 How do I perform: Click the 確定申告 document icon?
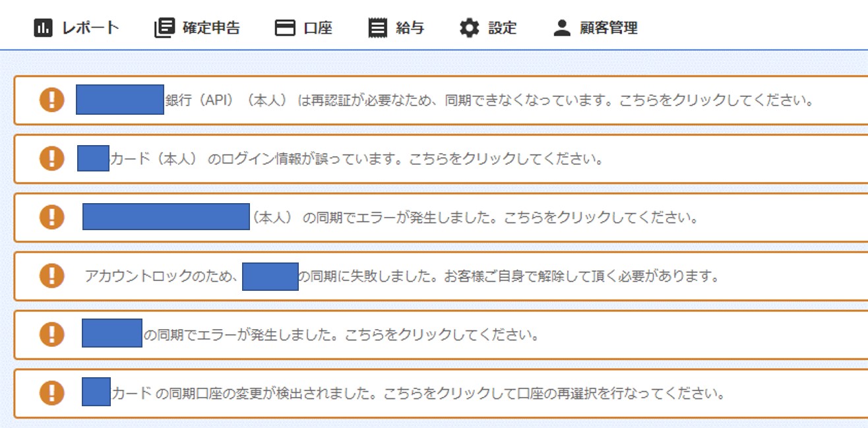click(164, 28)
